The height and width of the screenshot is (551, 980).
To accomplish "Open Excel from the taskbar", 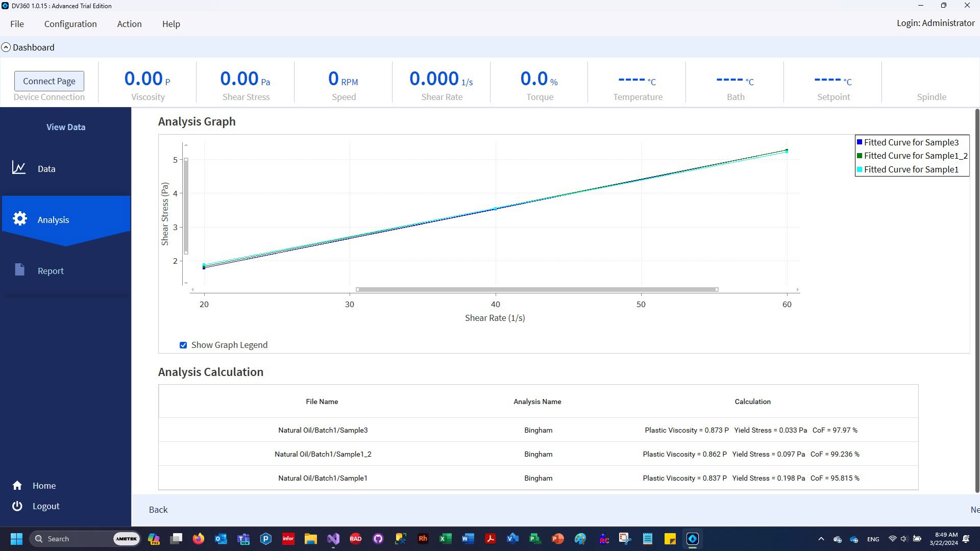I will click(x=445, y=539).
